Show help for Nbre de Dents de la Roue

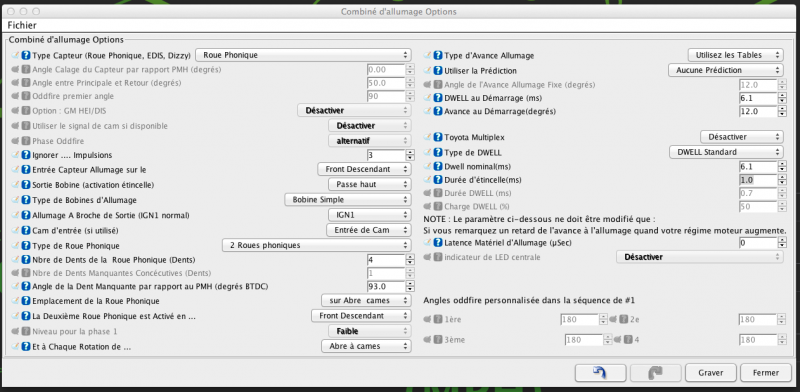coord(27,260)
